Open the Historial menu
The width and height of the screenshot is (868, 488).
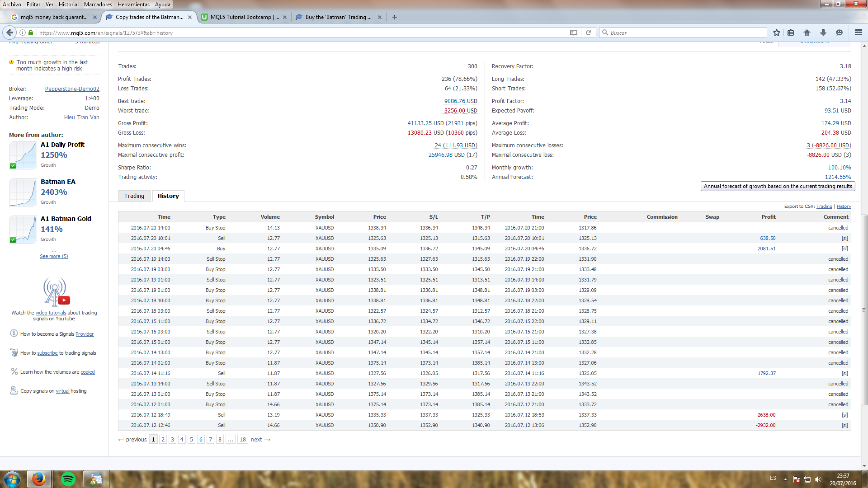pyautogui.click(x=68, y=5)
